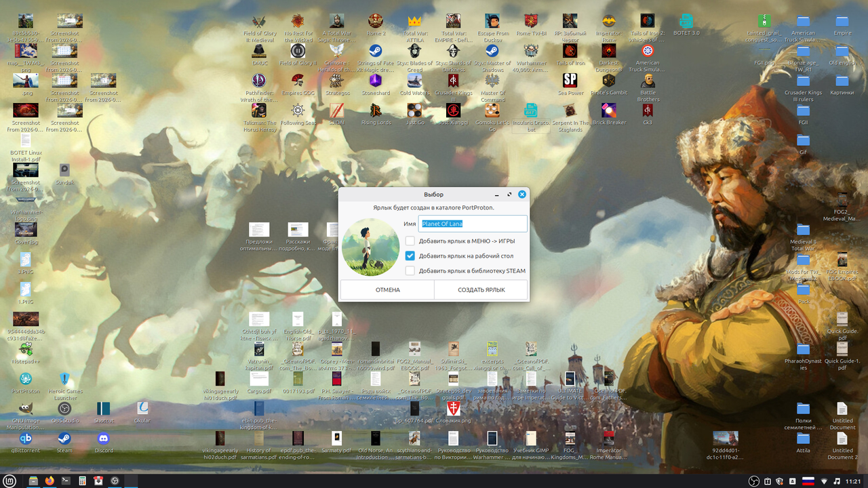
Task: Select the Following Seas ship wheel icon
Action: (298, 110)
